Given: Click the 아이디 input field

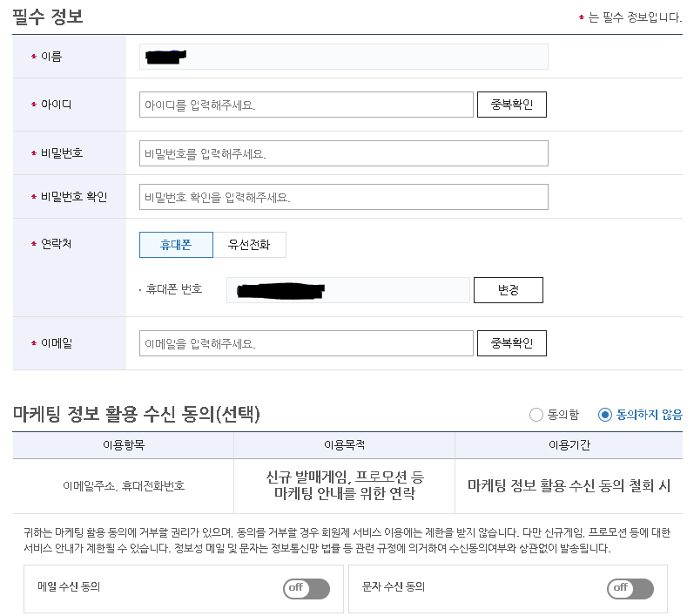Looking at the screenshot, I should [307, 105].
